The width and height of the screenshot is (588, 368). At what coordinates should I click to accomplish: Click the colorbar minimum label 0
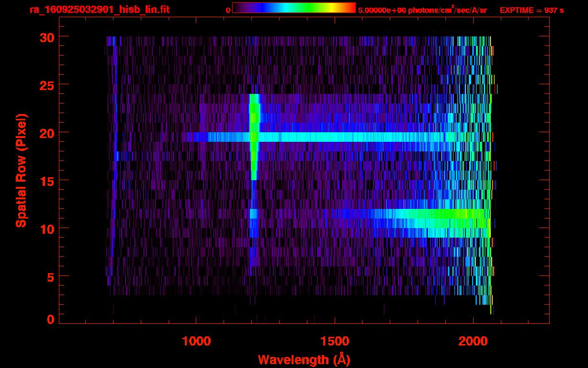tap(228, 10)
